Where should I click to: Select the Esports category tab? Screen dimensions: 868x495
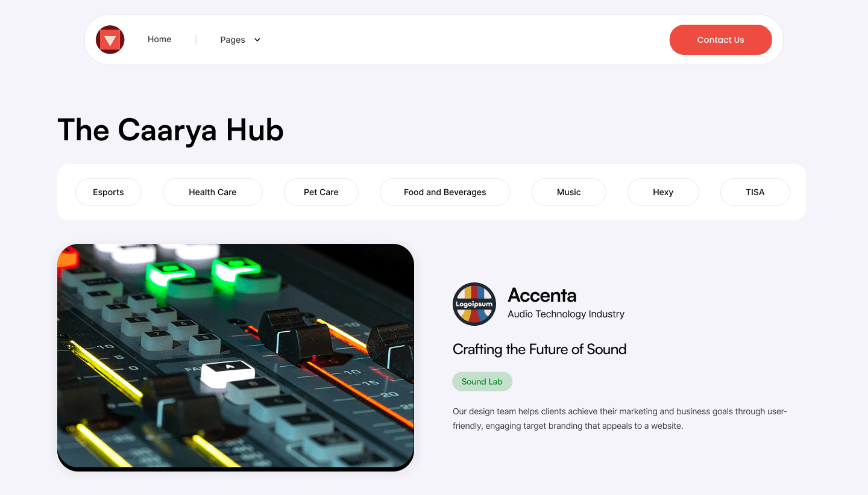tap(108, 192)
